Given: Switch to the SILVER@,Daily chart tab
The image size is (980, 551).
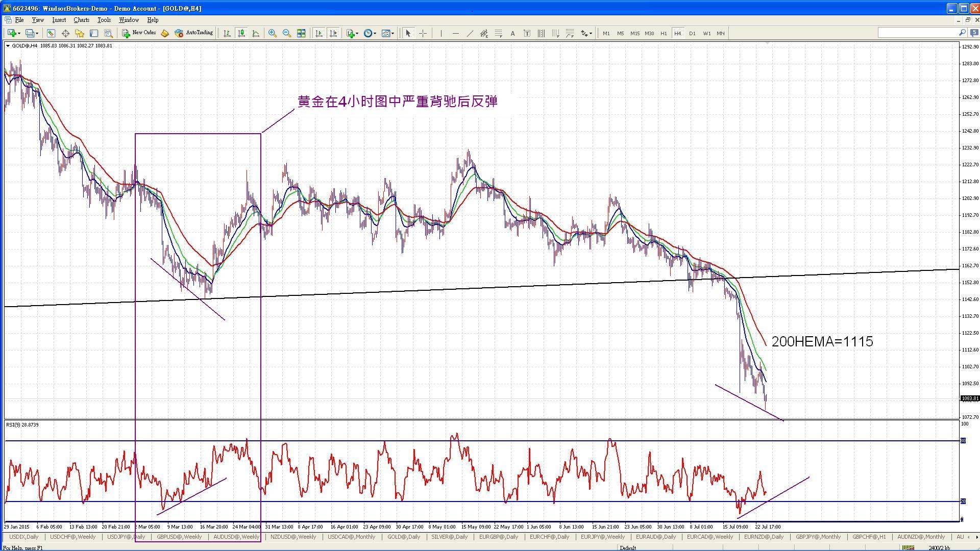Looking at the screenshot, I should coord(449,537).
